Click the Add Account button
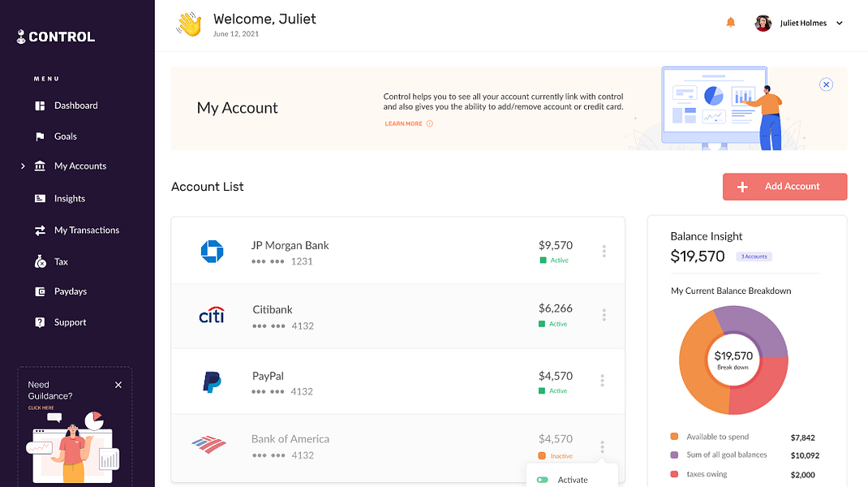 pyautogui.click(x=784, y=186)
